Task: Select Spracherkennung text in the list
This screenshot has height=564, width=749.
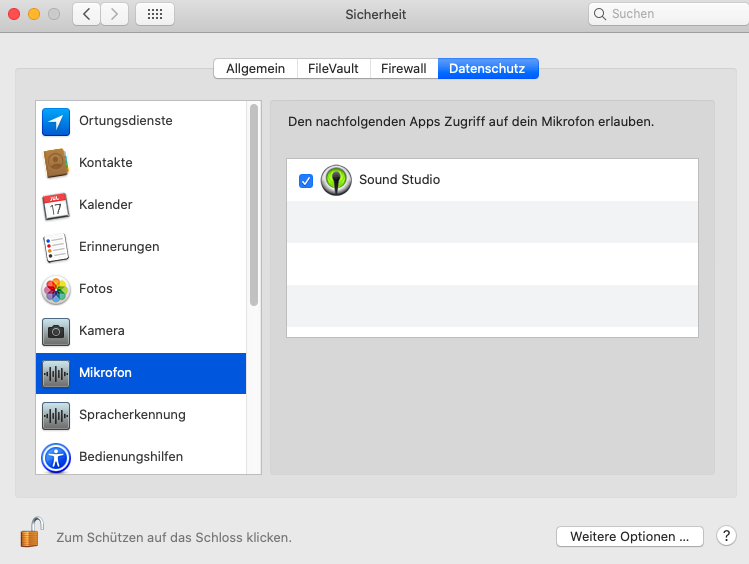Action: (x=132, y=415)
